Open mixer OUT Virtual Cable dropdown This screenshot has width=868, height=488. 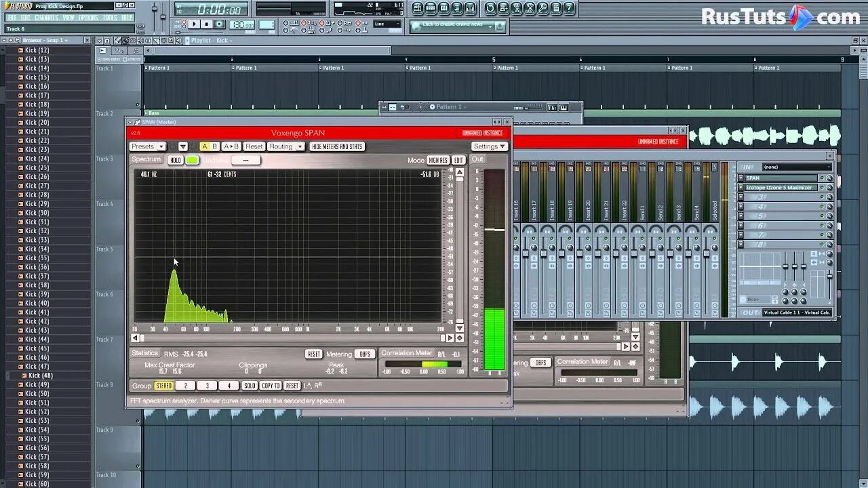[x=797, y=312]
